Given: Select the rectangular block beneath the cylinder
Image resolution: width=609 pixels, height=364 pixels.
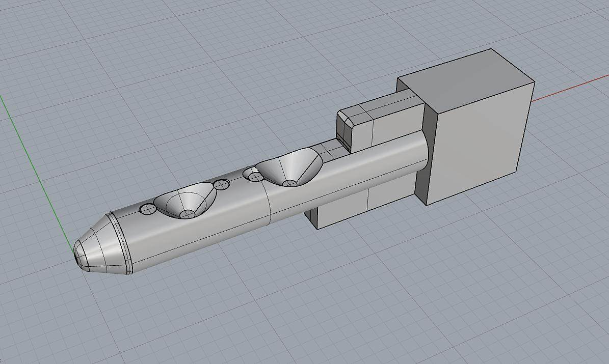Looking at the screenshot, I should [361, 202].
